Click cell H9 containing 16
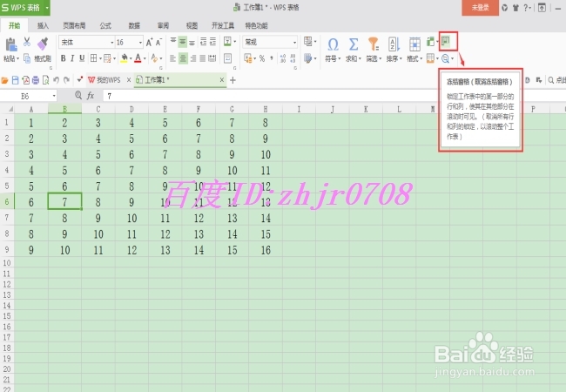 click(266, 250)
